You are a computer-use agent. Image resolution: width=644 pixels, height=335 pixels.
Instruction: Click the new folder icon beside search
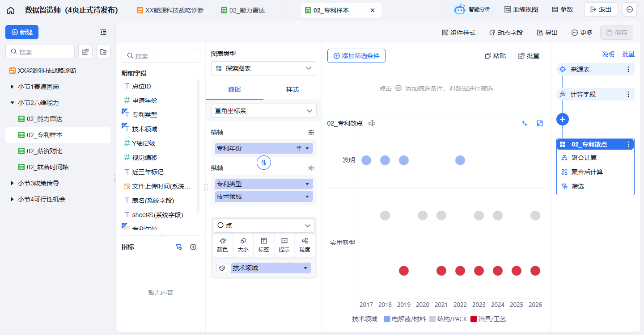[103, 52]
